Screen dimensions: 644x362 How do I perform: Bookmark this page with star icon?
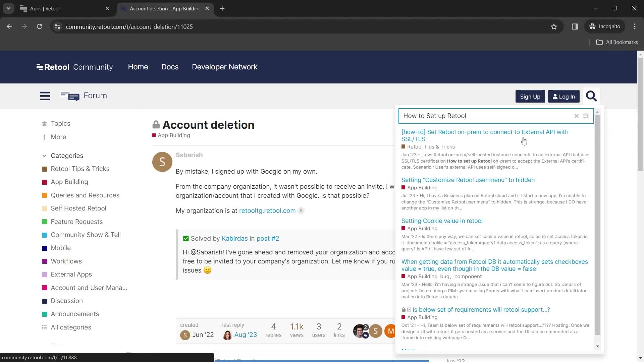554,26
